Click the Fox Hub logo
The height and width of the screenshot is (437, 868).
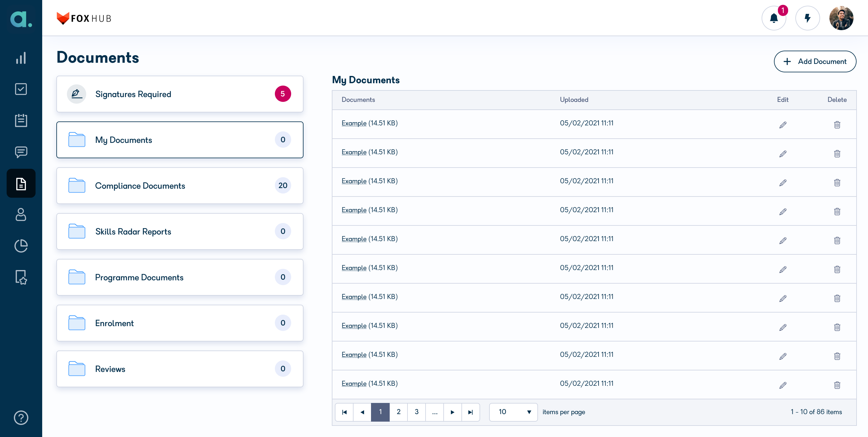(x=84, y=18)
